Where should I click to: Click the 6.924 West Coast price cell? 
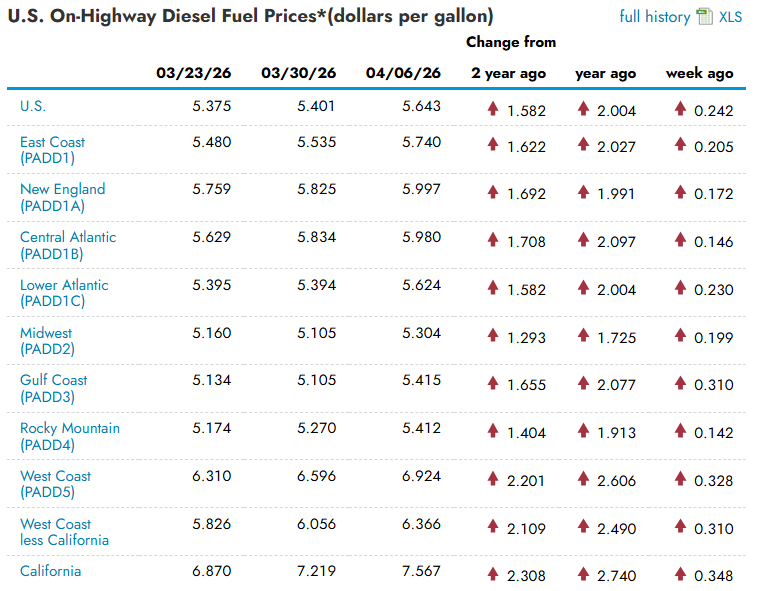tap(421, 476)
